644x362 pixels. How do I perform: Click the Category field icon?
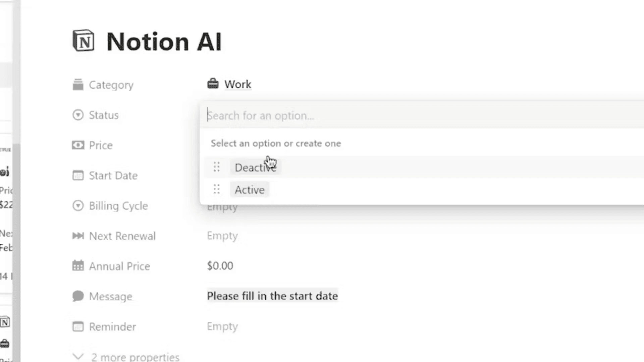click(78, 84)
